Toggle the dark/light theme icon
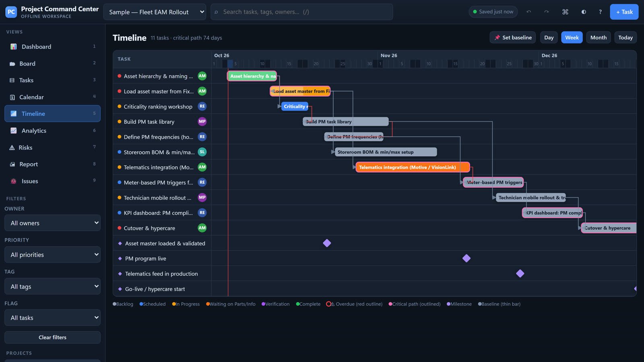This screenshot has width=644, height=362. pyautogui.click(x=584, y=12)
